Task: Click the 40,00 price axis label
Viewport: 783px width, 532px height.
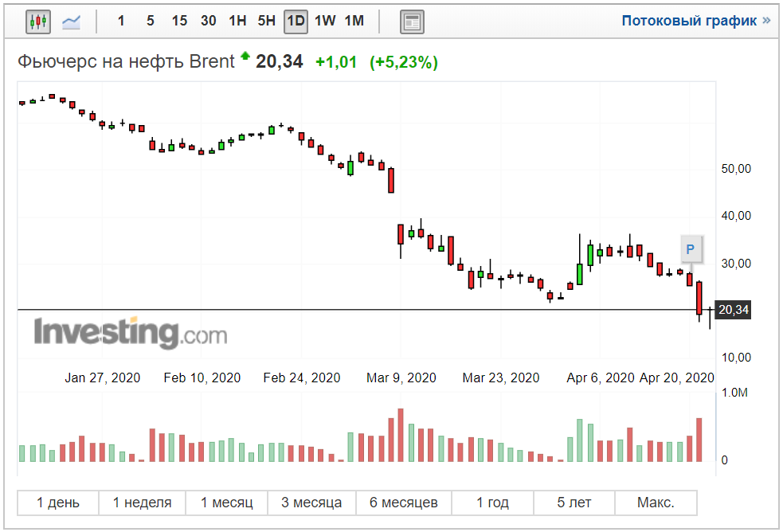Action: point(736,216)
